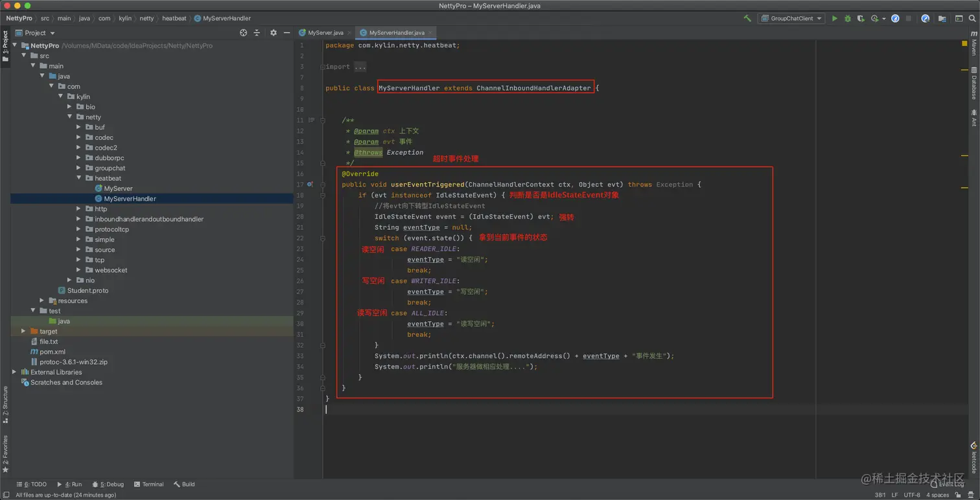Open the Terminal tool window tab
980x500 pixels.
[148, 484]
